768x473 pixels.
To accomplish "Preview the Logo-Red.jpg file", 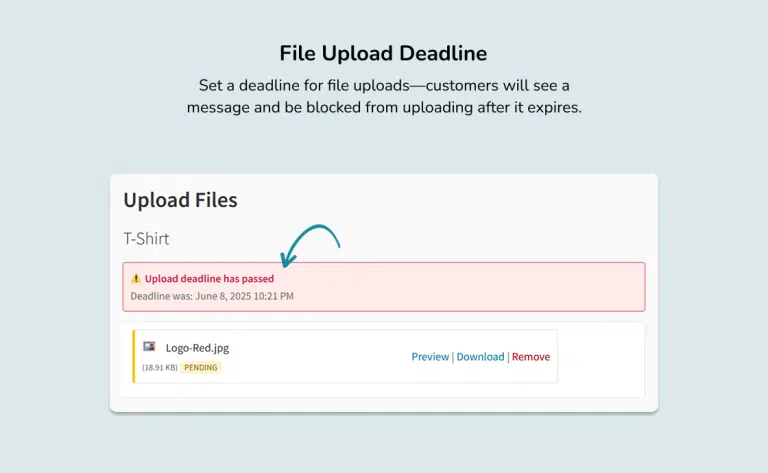I will pyautogui.click(x=430, y=357).
